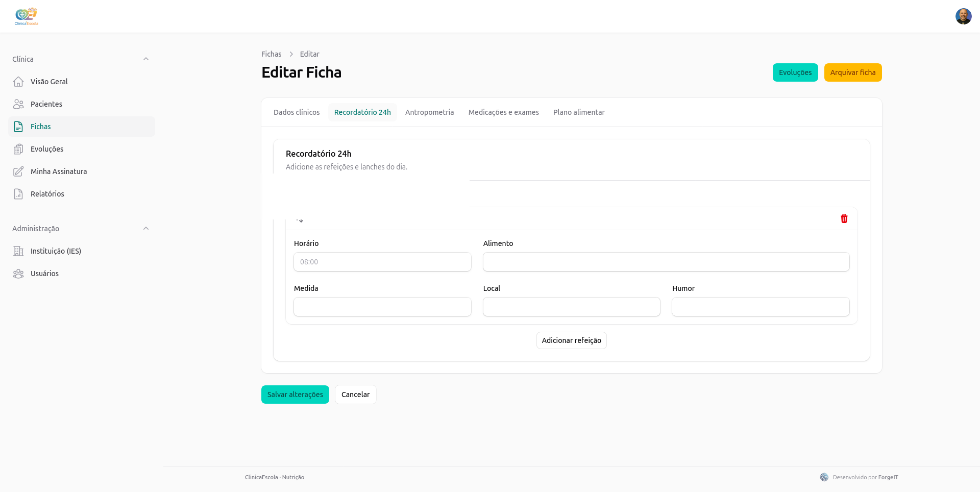Focus the Humor input field
The height and width of the screenshot is (492, 980).
[x=761, y=307]
